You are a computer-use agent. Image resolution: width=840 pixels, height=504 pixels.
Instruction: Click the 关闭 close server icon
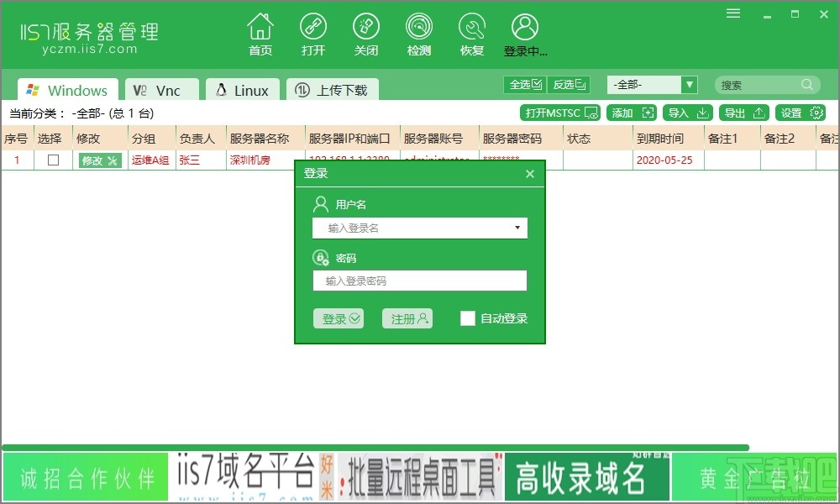pyautogui.click(x=366, y=34)
